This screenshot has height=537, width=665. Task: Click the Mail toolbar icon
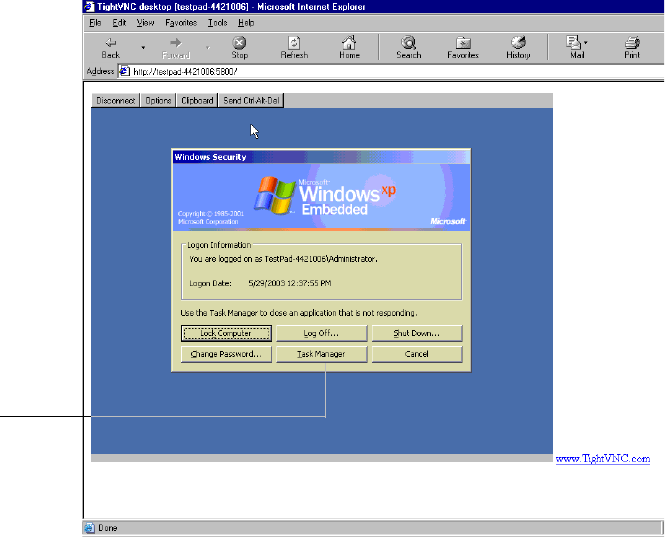[573, 42]
